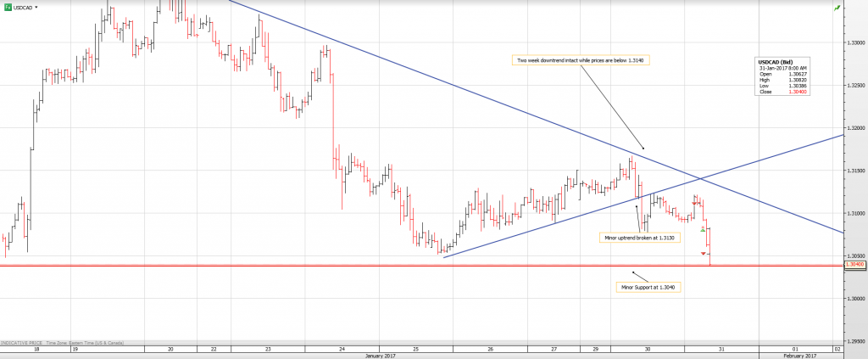
Task: Click the lowest red down-arrow marker near 1.3050
Action: coord(703,254)
